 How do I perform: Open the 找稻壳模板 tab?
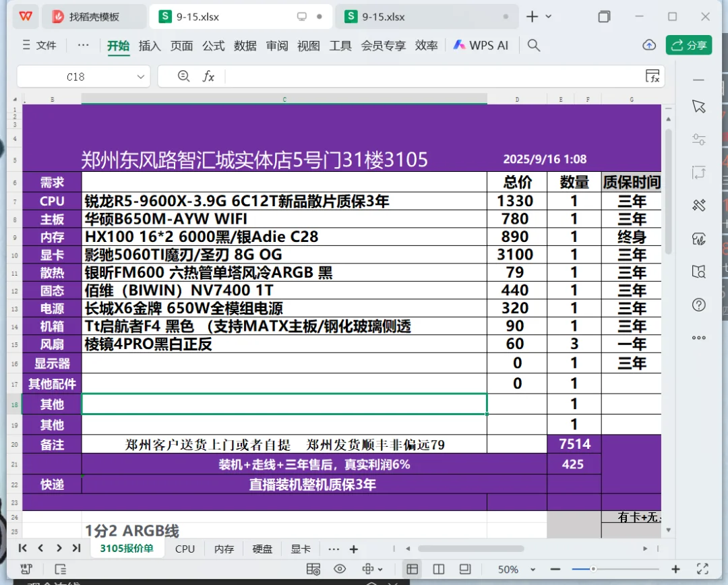pos(94,17)
